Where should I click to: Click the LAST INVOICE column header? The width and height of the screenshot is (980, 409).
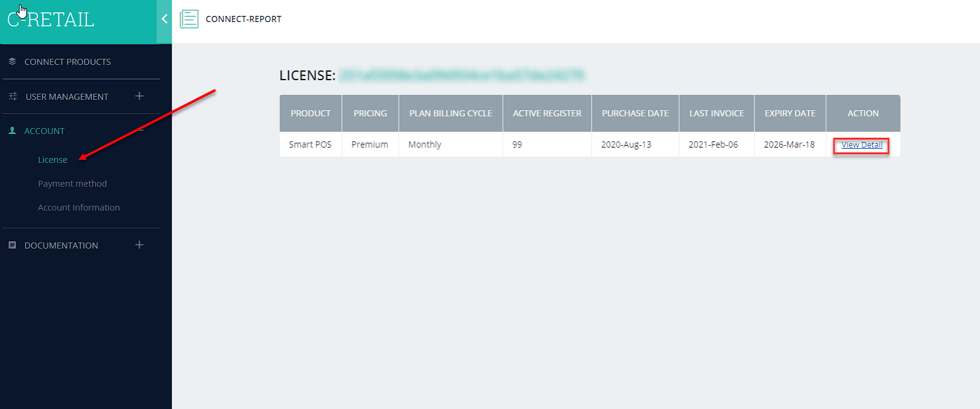pos(717,113)
